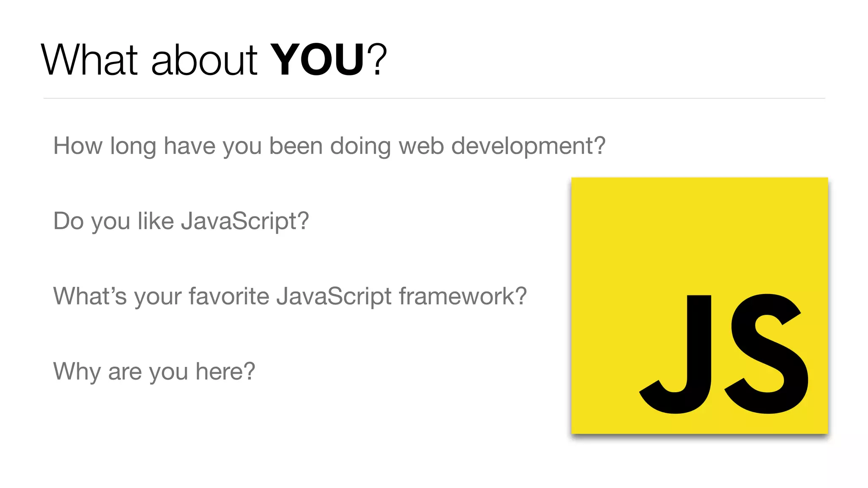Select the web development question line
The height and width of the screenshot is (488, 868).
tap(329, 146)
